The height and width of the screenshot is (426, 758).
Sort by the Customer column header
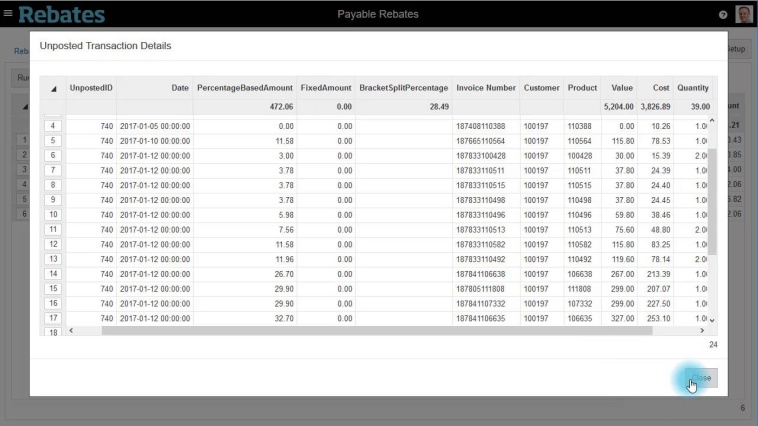pyautogui.click(x=541, y=88)
